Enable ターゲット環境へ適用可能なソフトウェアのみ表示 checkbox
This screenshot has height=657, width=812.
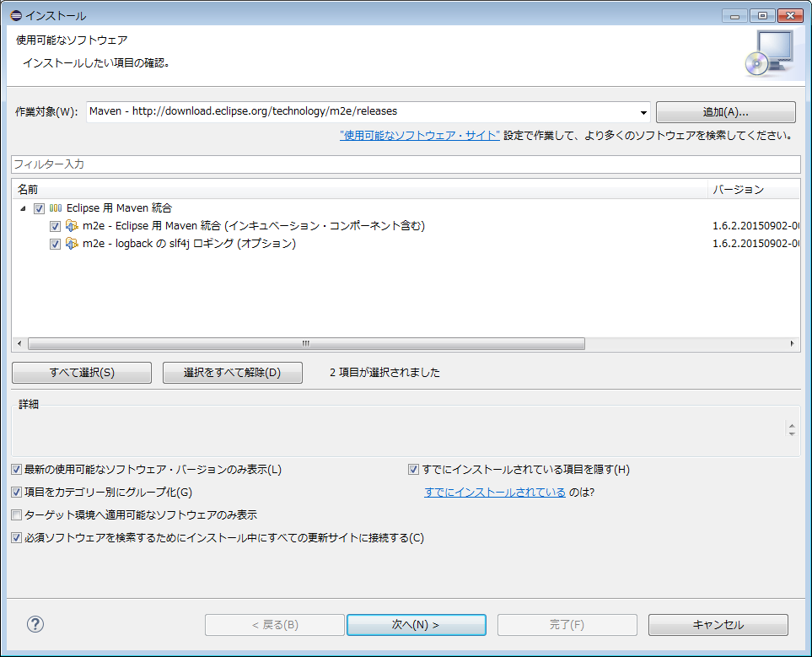(x=17, y=515)
